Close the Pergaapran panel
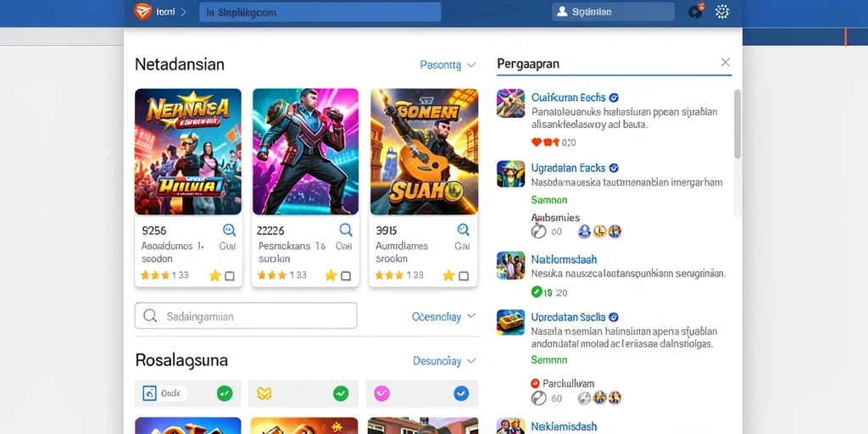868x434 pixels. (x=726, y=63)
